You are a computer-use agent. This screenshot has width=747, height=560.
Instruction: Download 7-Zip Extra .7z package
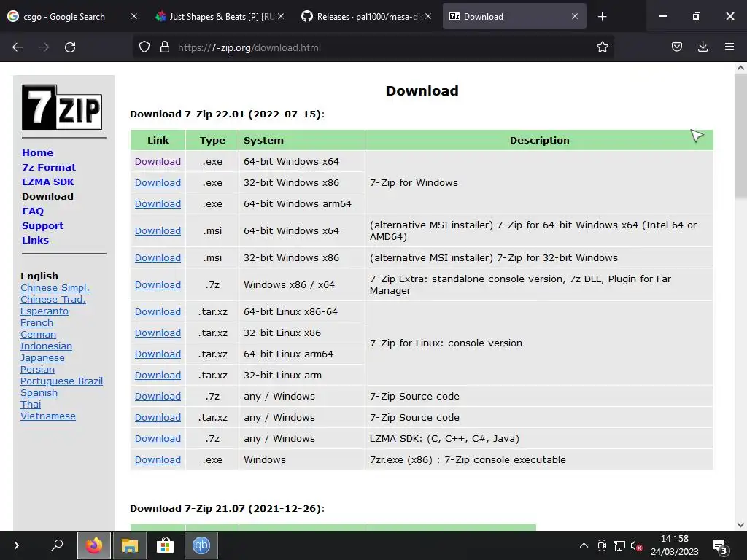tap(158, 285)
